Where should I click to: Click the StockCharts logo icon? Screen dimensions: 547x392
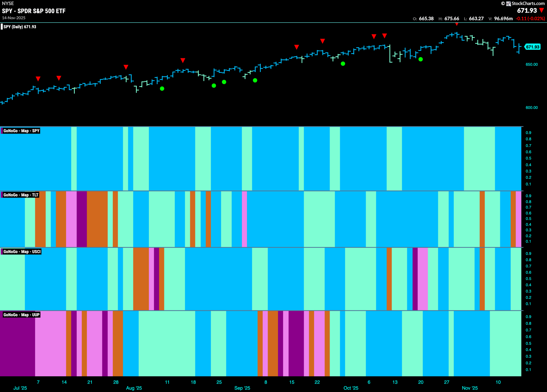[508, 4]
